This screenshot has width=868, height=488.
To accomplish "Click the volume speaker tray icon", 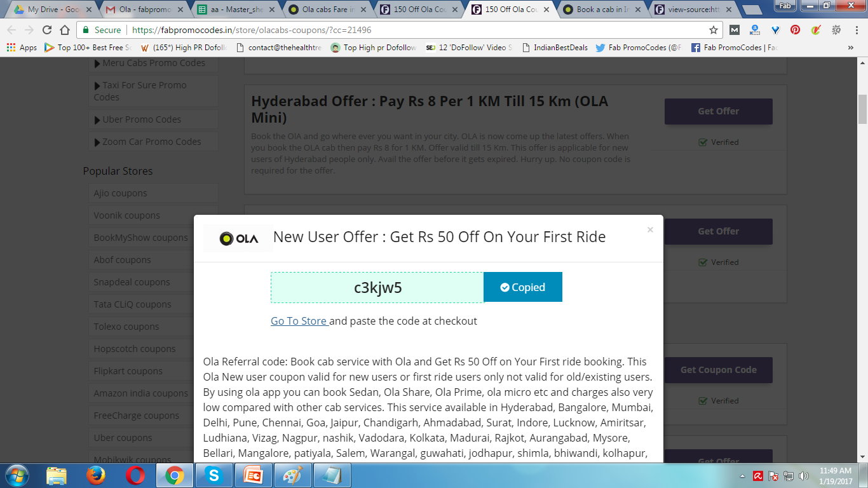I will click(803, 476).
